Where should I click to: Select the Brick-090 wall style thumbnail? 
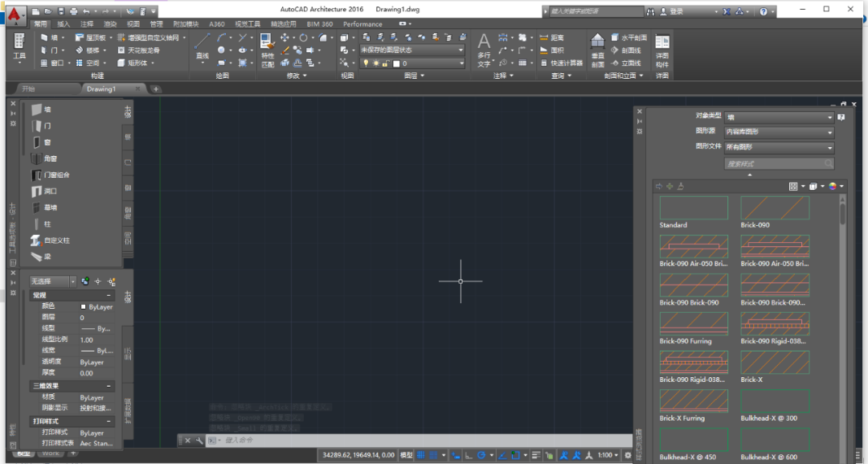pos(775,208)
